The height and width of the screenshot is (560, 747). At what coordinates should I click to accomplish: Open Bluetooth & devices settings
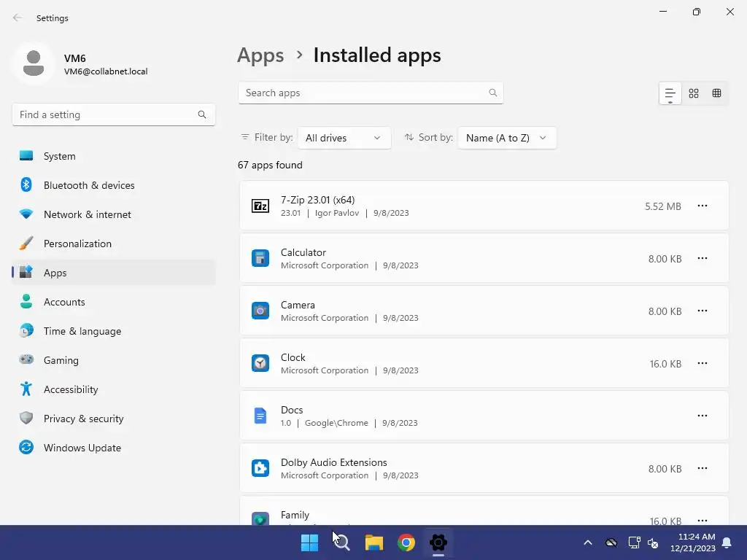114,185
